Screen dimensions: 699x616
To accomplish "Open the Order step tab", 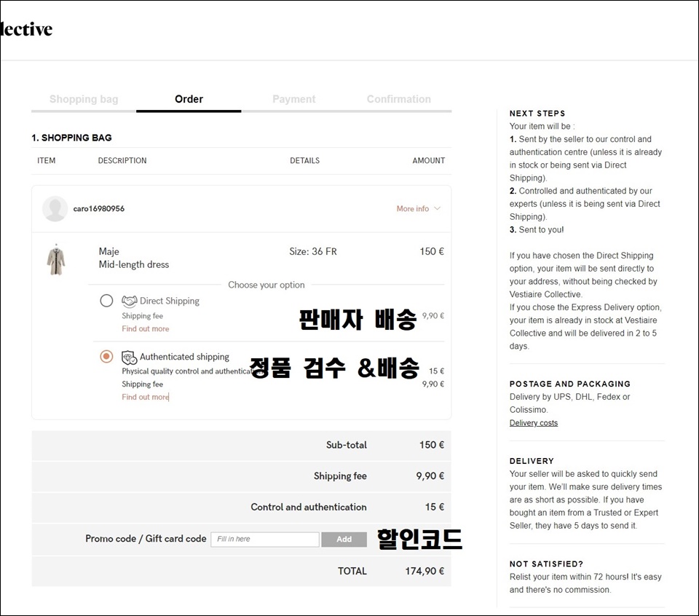I will 189,99.
